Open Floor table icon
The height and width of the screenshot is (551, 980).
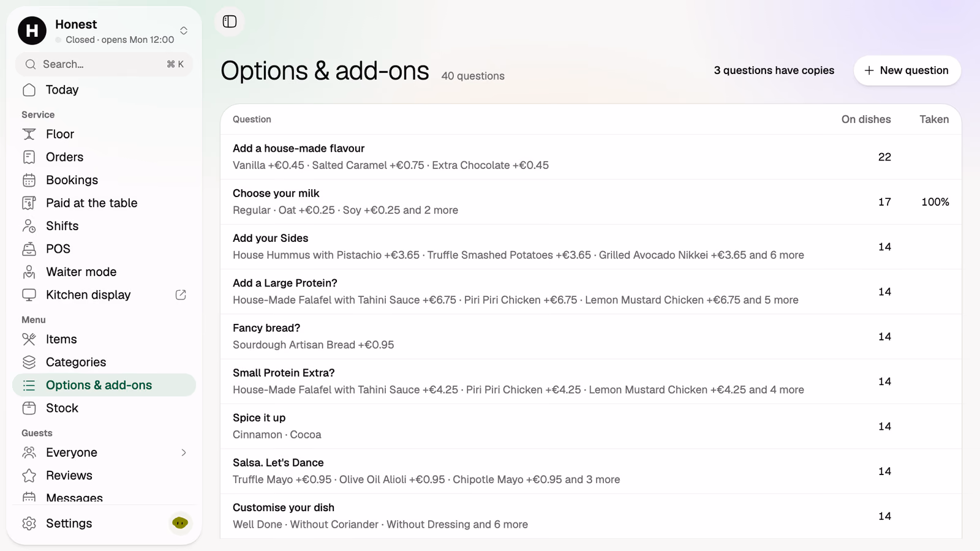(x=29, y=134)
